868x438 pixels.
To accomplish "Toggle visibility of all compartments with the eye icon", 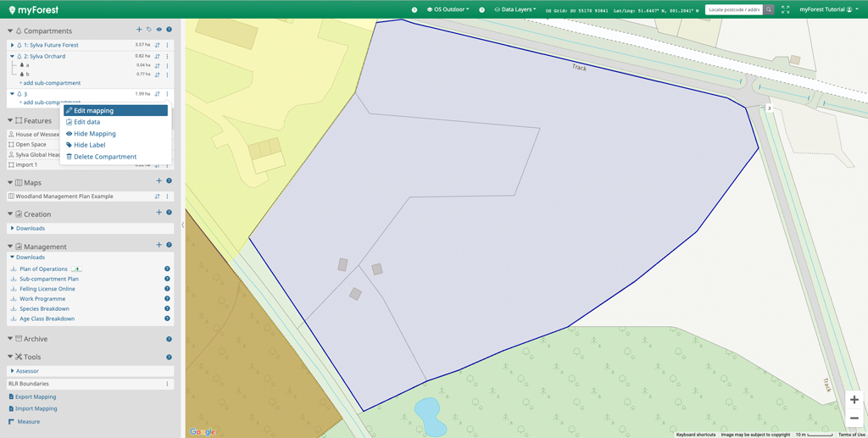I will [x=159, y=30].
